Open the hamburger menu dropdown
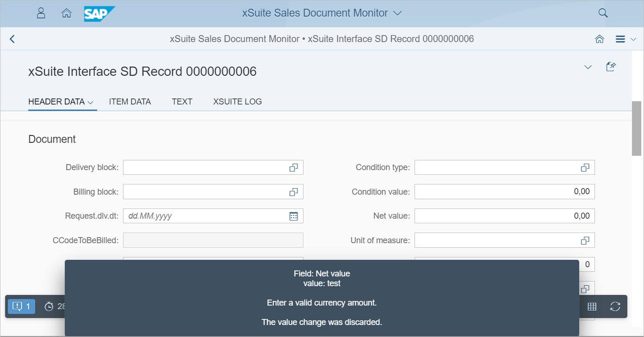Viewport: 644px width, 337px height. 625,39
